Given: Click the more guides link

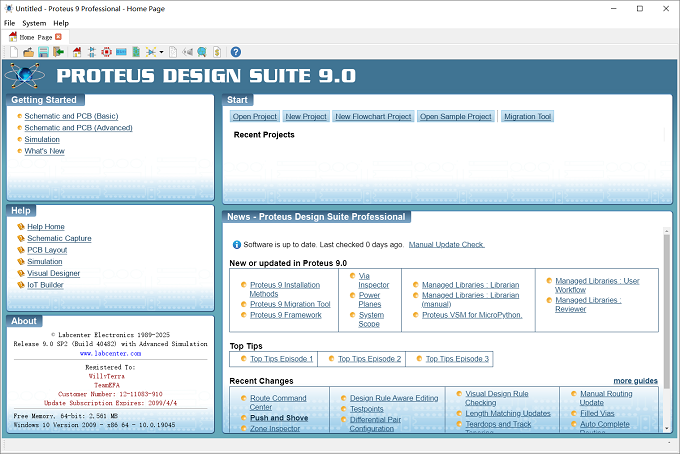Looking at the screenshot, I should tap(635, 381).
